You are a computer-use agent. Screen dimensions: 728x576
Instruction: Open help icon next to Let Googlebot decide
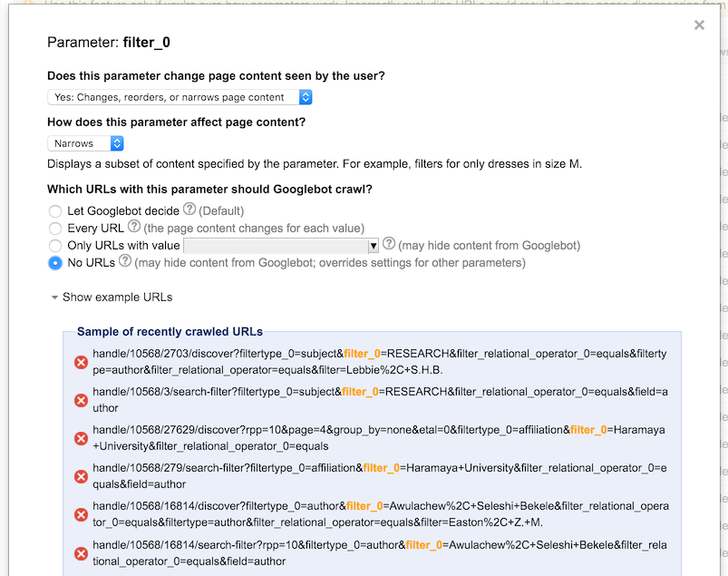coord(189,210)
